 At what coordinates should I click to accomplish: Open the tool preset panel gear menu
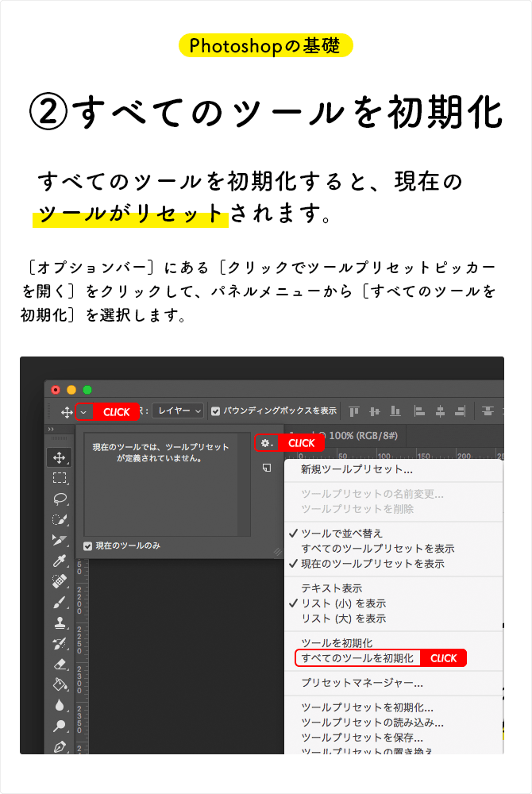(266, 443)
